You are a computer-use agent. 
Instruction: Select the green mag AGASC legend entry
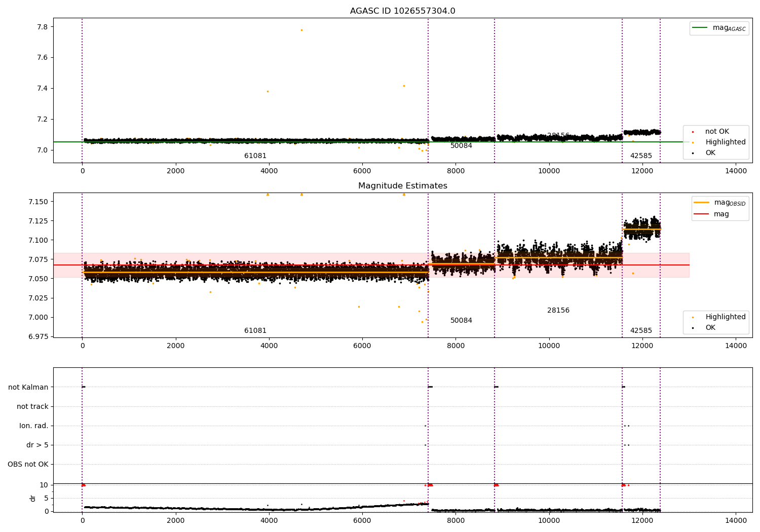[719, 28]
